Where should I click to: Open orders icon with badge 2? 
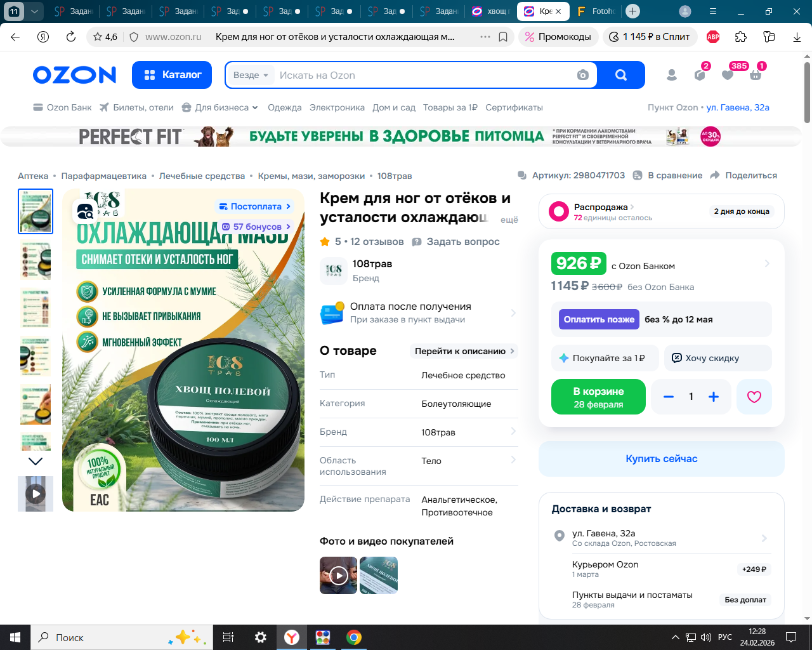[x=700, y=75]
